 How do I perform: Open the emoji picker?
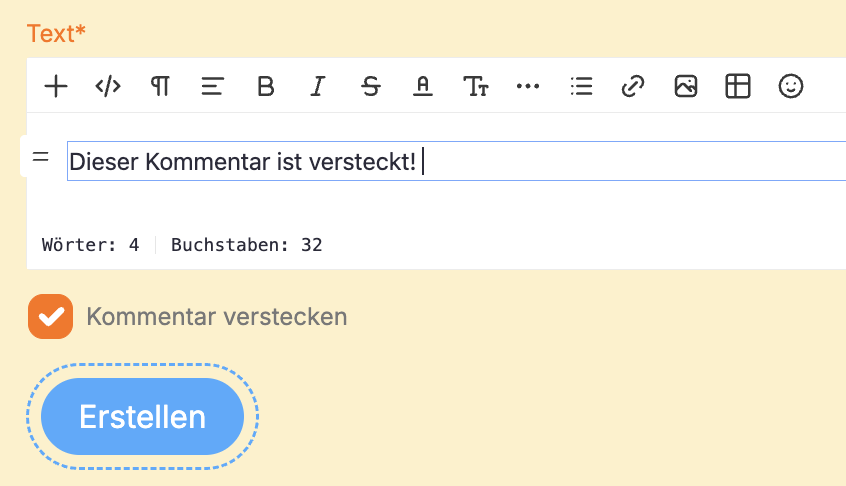pyautogui.click(x=791, y=87)
